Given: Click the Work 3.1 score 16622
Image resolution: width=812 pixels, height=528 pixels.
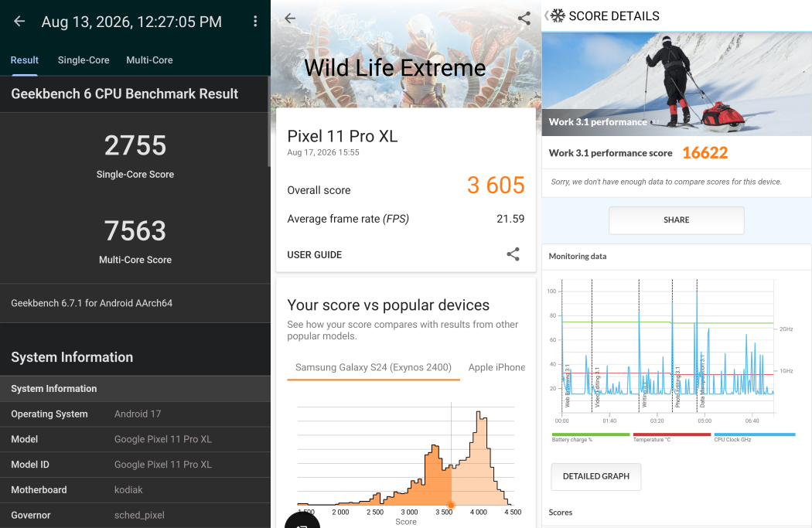Looking at the screenshot, I should coord(705,153).
